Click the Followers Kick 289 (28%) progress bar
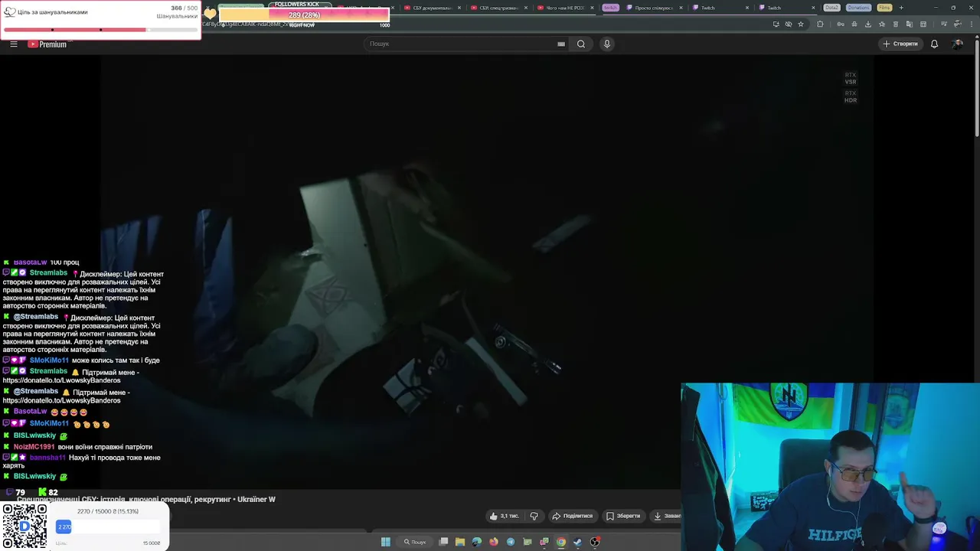Screen dimensions: 980x551 (304, 15)
